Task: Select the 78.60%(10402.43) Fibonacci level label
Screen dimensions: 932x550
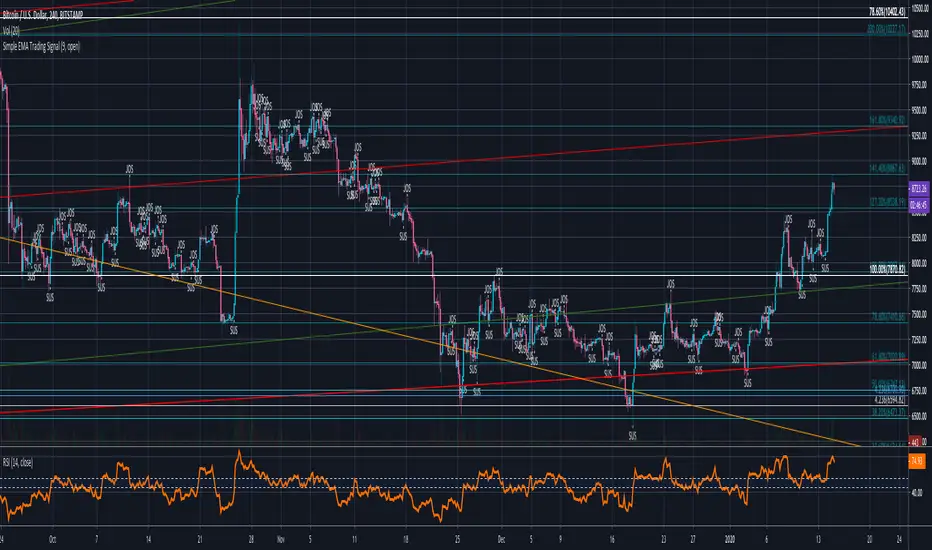Action: coord(874,12)
